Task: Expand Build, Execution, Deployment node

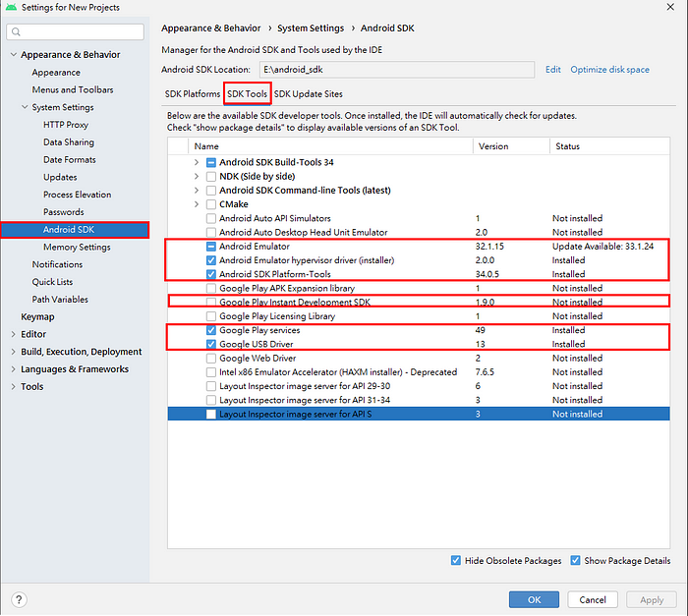Action: 14,352
